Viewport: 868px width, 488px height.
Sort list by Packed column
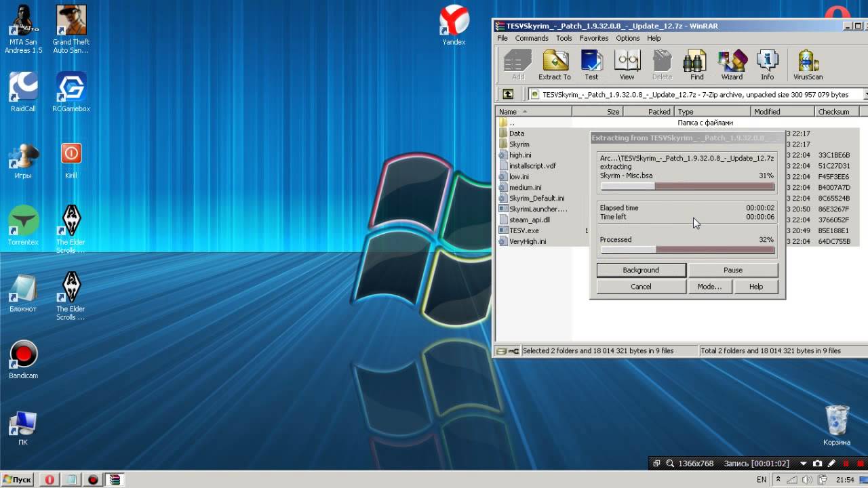coord(648,112)
